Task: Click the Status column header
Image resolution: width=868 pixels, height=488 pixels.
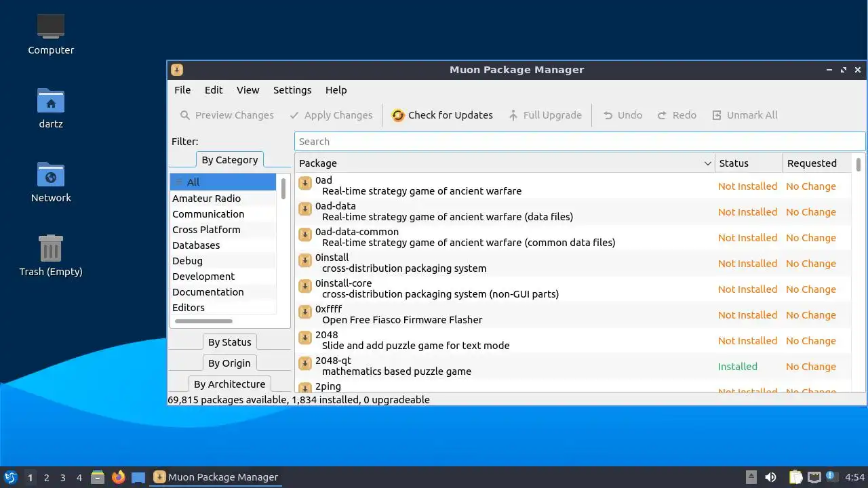Action: (749, 163)
